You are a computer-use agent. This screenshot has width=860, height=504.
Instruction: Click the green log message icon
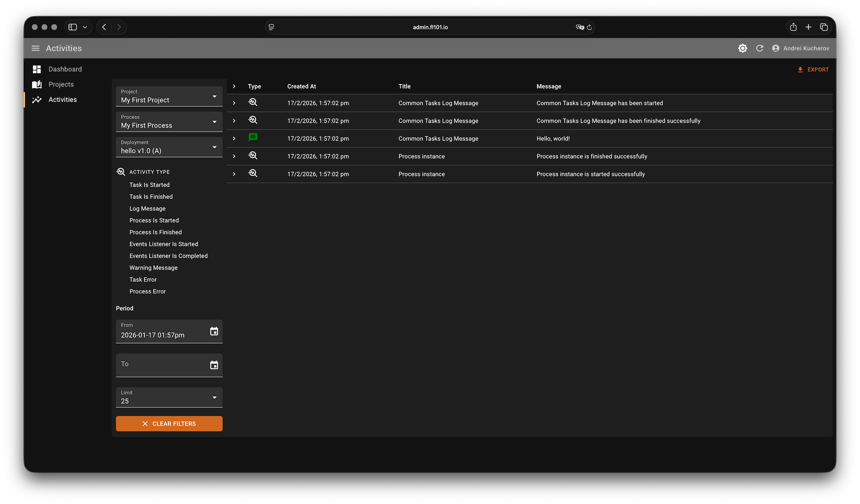point(253,137)
